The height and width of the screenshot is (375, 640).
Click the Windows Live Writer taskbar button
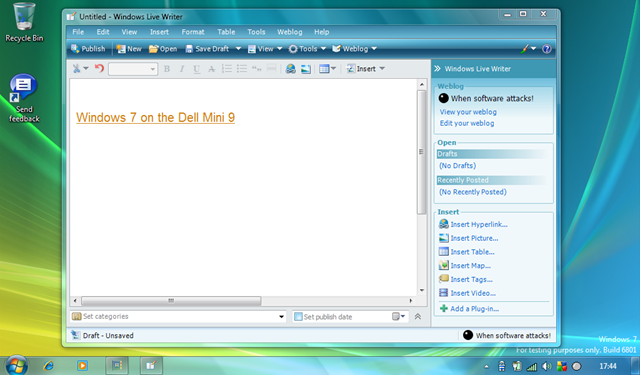click(151, 365)
